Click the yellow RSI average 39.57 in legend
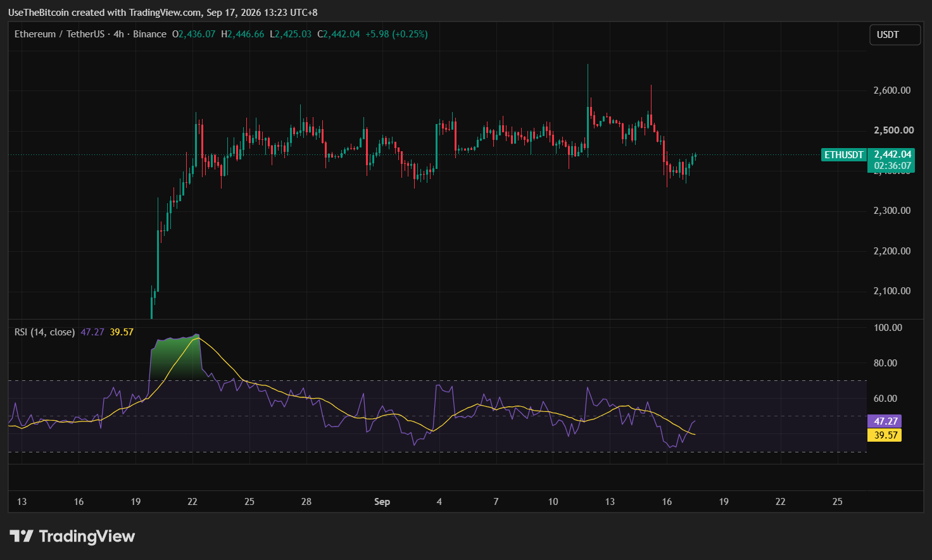This screenshot has height=560, width=932. click(122, 332)
